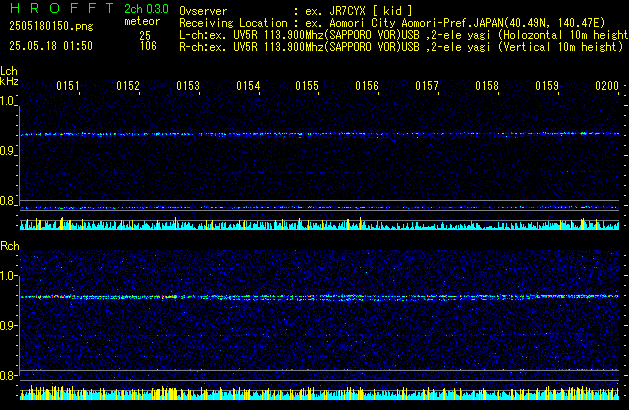Click the 0156 time marker
The width and height of the screenshot is (629, 410).
tap(367, 86)
